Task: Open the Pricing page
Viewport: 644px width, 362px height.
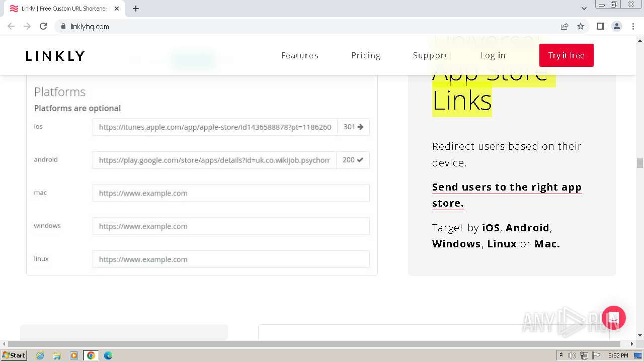Action: 366,55
